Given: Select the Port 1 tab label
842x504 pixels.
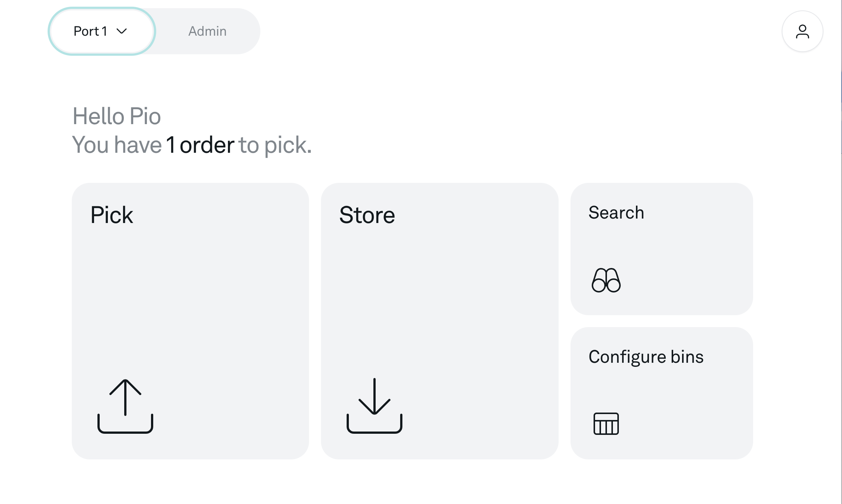Looking at the screenshot, I should tap(90, 31).
